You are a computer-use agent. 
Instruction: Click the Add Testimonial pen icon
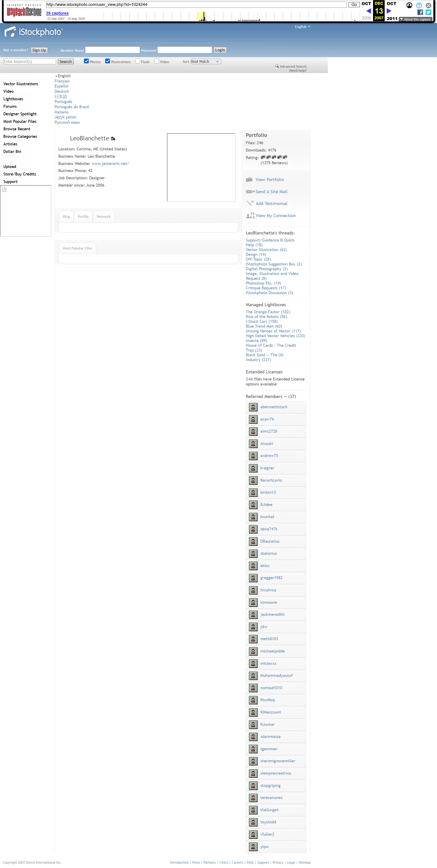(x=250, y=203)
